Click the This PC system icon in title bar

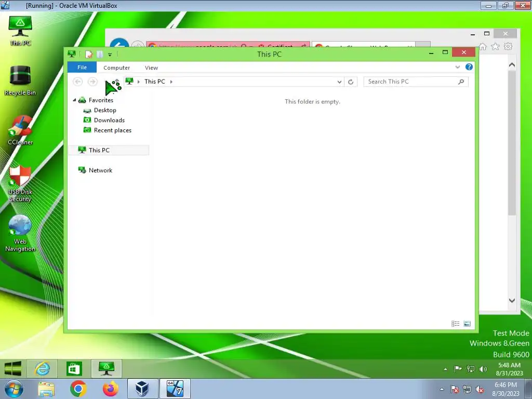(72, 54)
